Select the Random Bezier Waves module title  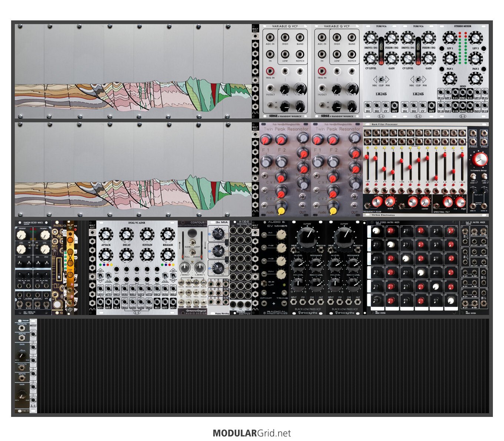(x=33, y=223)
